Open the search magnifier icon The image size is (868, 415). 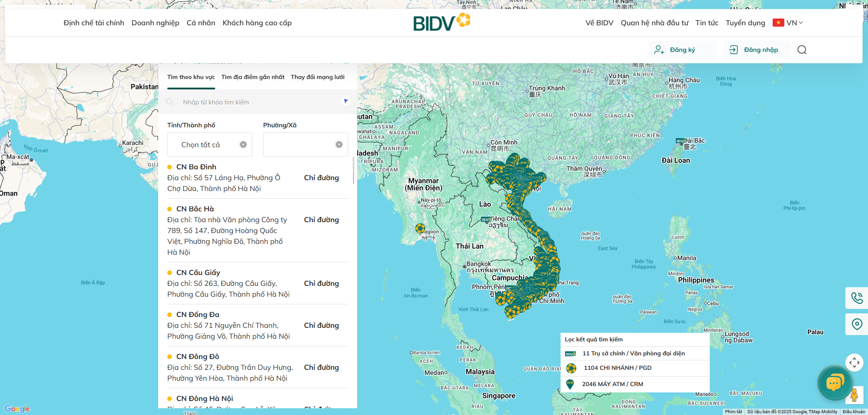[x=802, y=50]
